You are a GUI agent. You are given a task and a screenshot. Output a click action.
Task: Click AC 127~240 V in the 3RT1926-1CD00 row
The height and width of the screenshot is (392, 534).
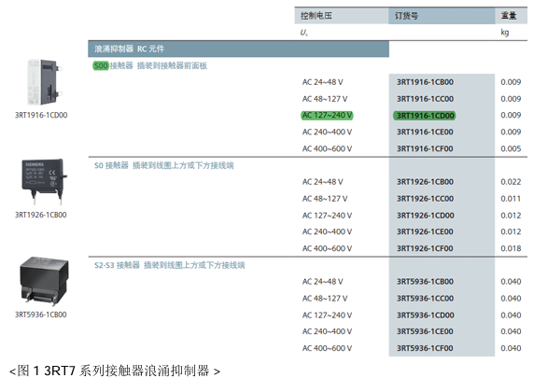click(x=327, y=216)
